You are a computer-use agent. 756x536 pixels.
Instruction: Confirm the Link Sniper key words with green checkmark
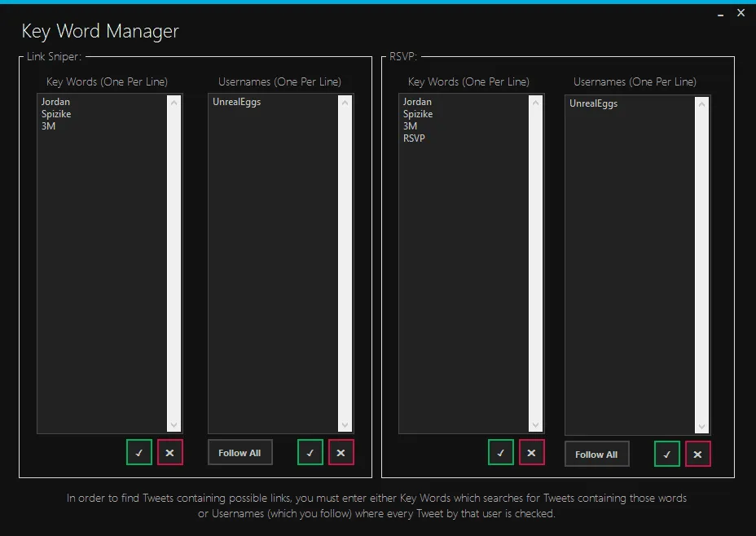click(139, 452)
